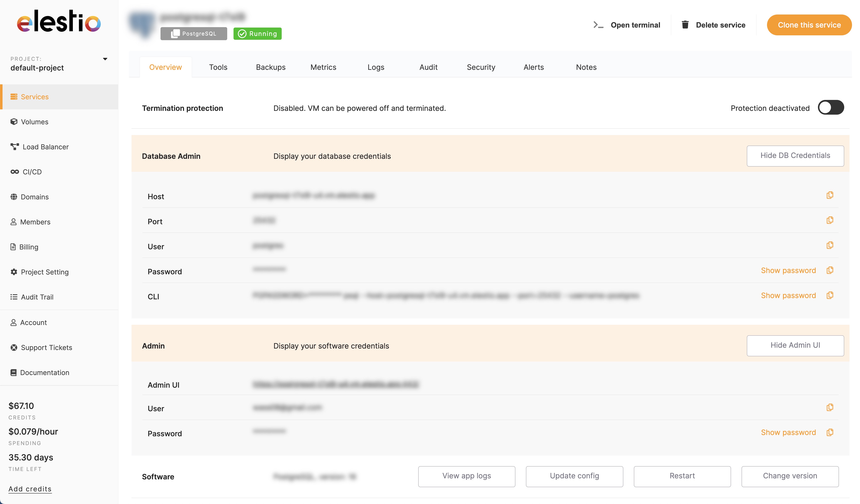Screen dimensions: 860x504
Task: Open the Add credits link
Action: pos(30,489)
